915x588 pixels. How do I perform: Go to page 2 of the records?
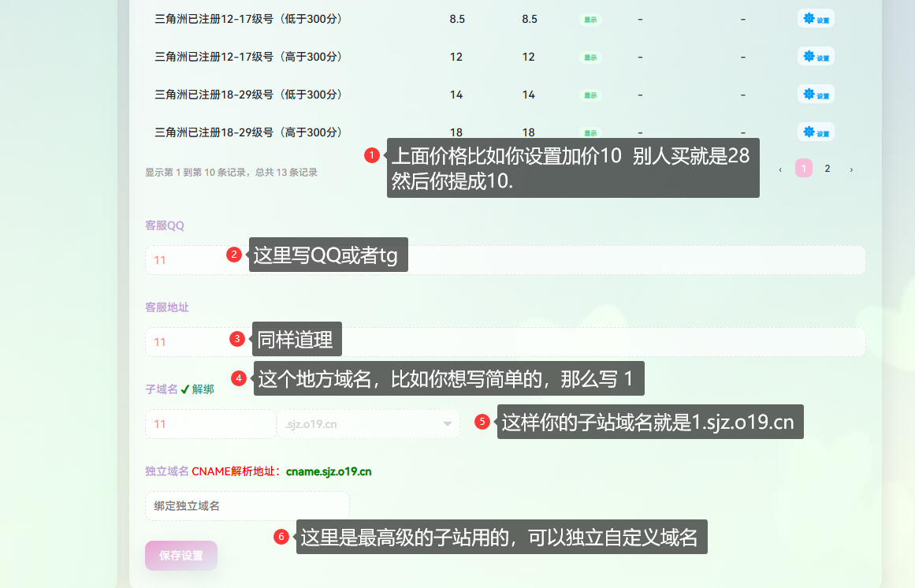[827, 168]
